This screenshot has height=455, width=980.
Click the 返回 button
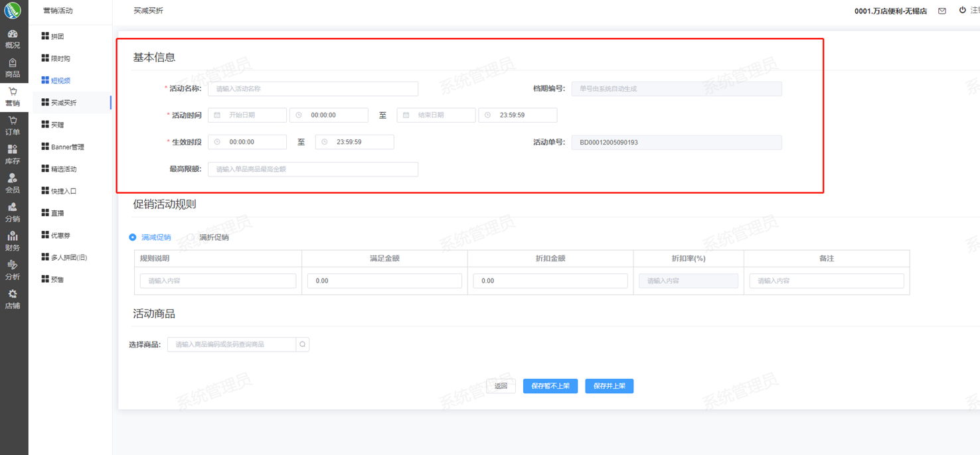(x=501, y=386)
